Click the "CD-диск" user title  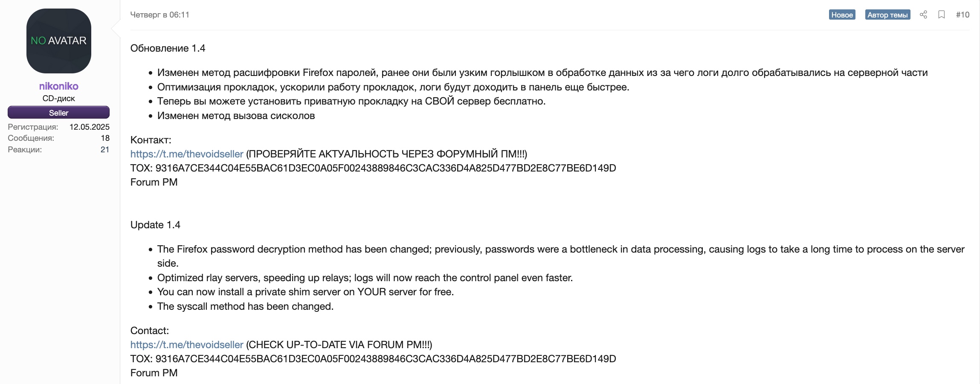(x=59, y=99)
